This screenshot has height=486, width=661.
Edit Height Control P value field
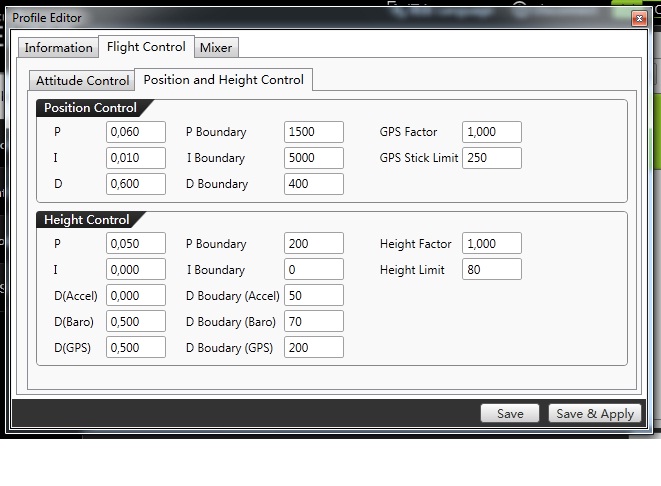(x=136, y=244)
